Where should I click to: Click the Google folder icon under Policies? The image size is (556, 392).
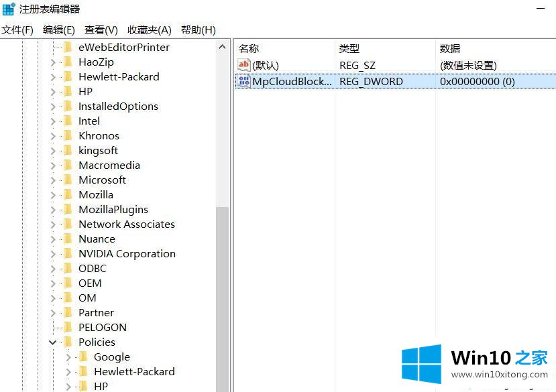click(x=83, y=356)
